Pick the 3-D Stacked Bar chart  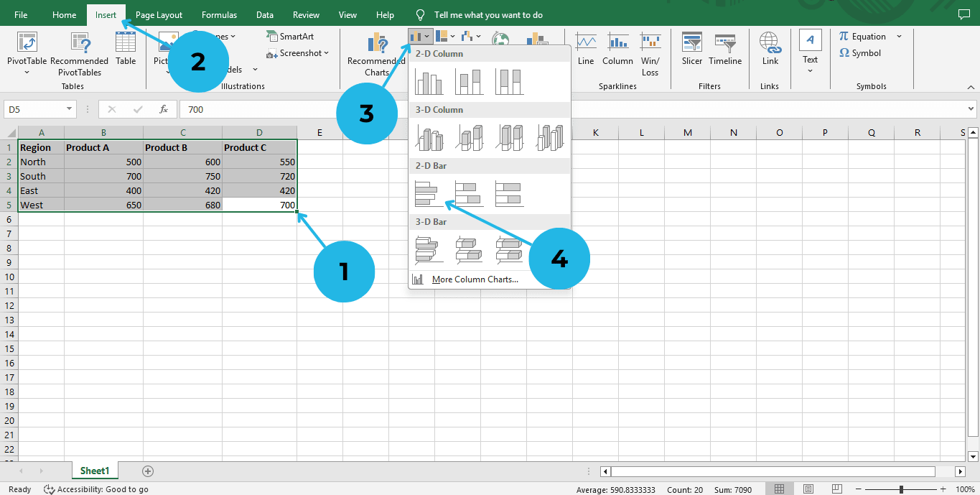469,250
